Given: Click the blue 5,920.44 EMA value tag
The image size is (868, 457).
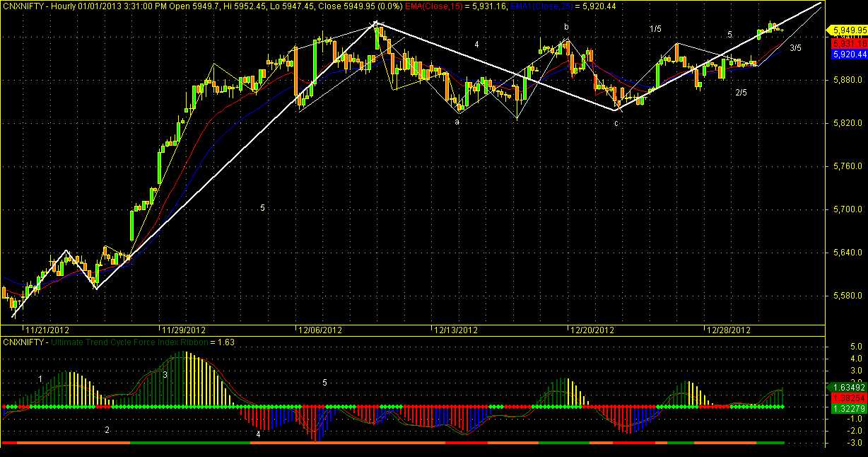Looking at the screenshot, I should coord(848,54).
